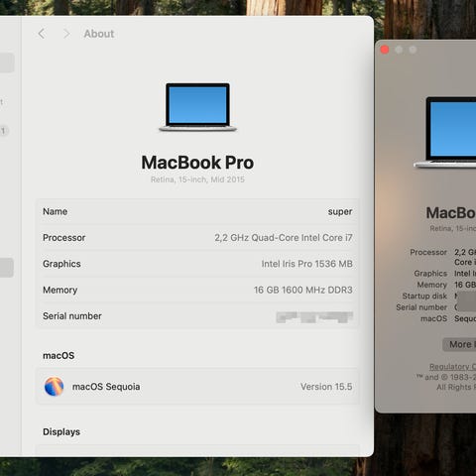Close the About This Mac window
The width and height of the screenshot is (476, 476).
(385, 50)
